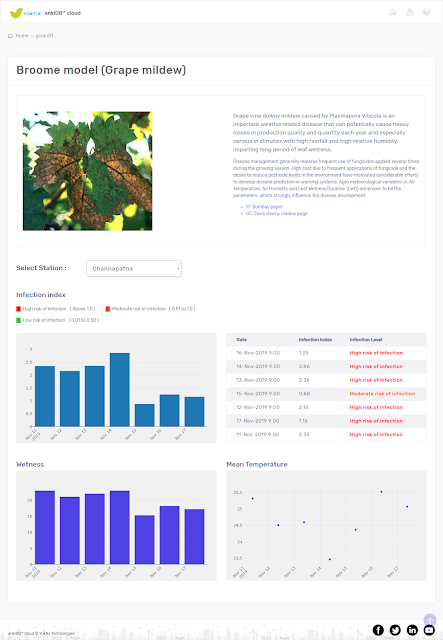
Task: Click the Broome model (Grape mildew) title
Action: pos(101,70)
